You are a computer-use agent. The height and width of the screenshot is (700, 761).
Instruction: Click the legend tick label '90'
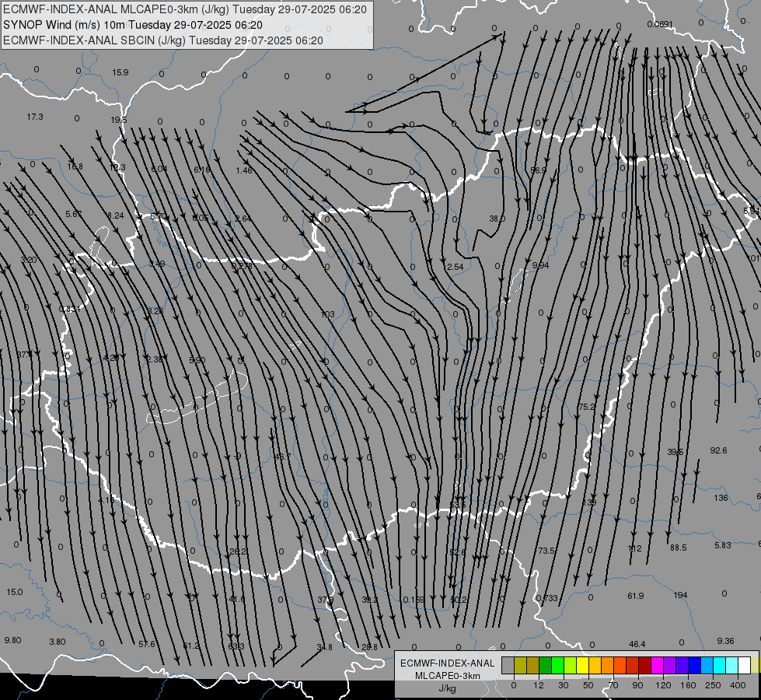(637, 685)
